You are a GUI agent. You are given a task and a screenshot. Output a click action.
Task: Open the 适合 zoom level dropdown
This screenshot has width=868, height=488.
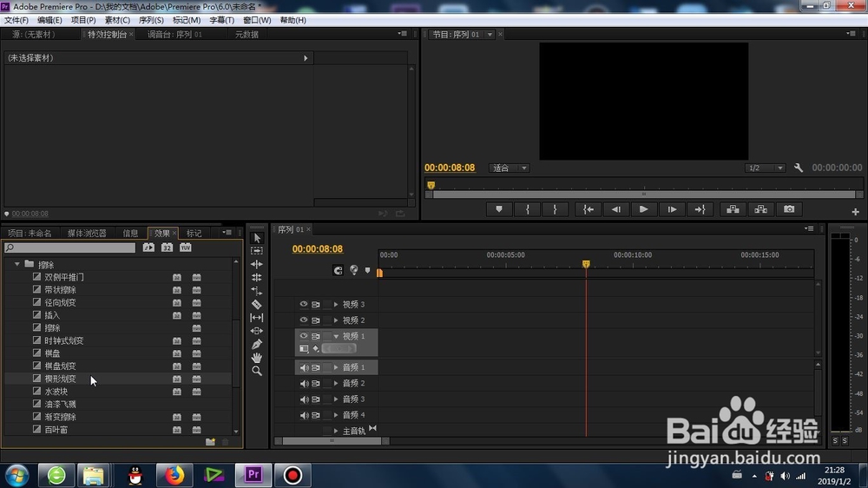click(510, 168)
